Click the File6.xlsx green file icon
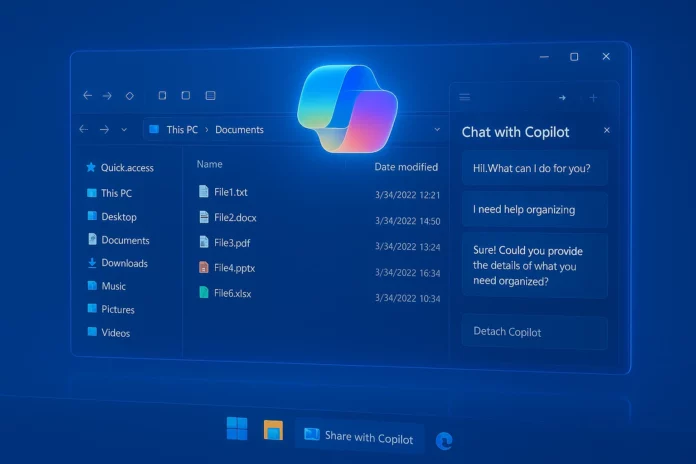The width and height of the screenshot is (696, 464). (204, 292)
